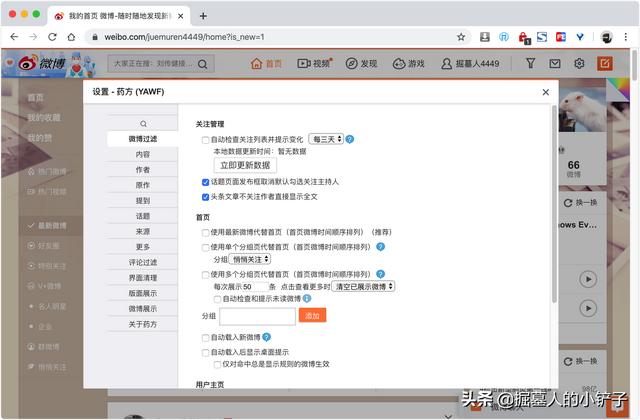This screenshot has width=640, height=420.
Task: Click help icon next to 每三天 dropdown
Action: (350, 139)
